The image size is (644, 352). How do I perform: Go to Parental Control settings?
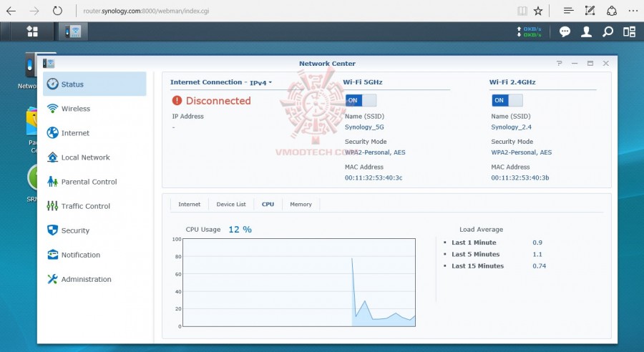94,182
